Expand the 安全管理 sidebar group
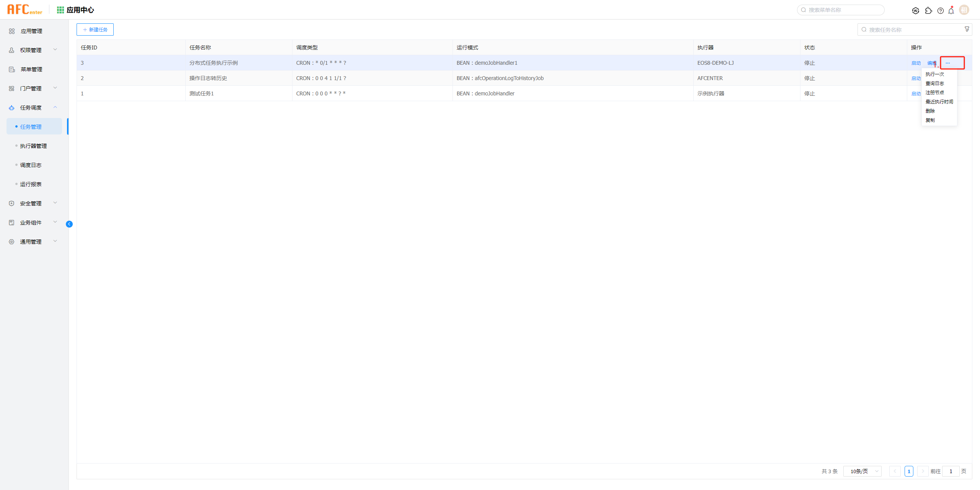 click(x=31, y=203)
